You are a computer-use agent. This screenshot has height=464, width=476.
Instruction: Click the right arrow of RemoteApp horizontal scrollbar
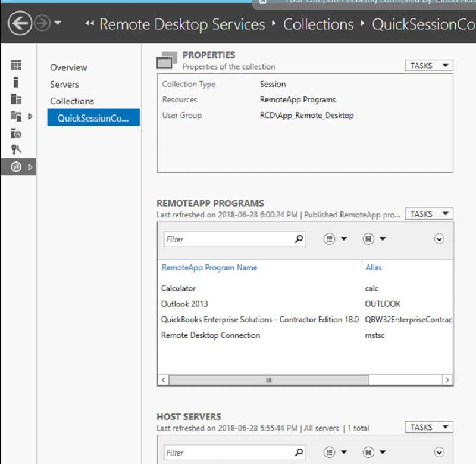[x=447, y=380]
